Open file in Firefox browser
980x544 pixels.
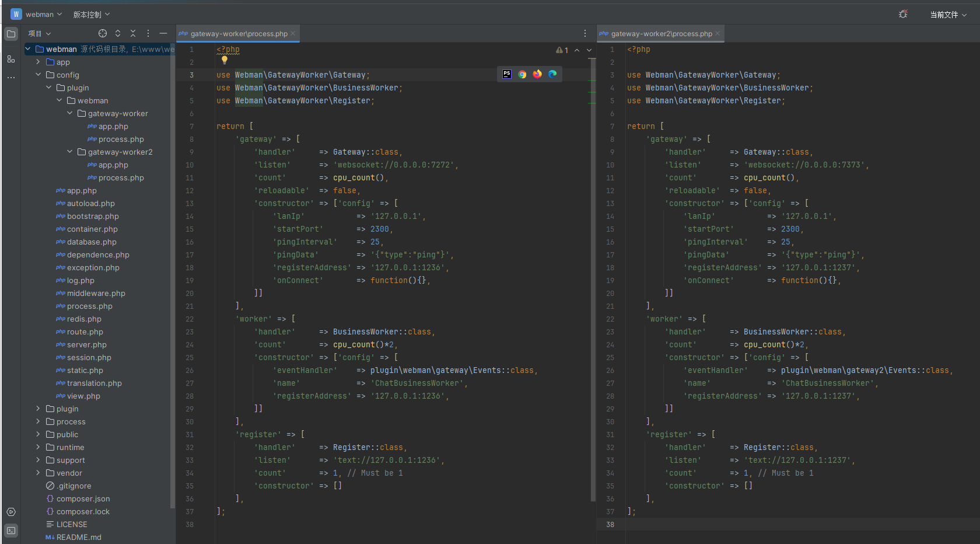coord(537,74)
